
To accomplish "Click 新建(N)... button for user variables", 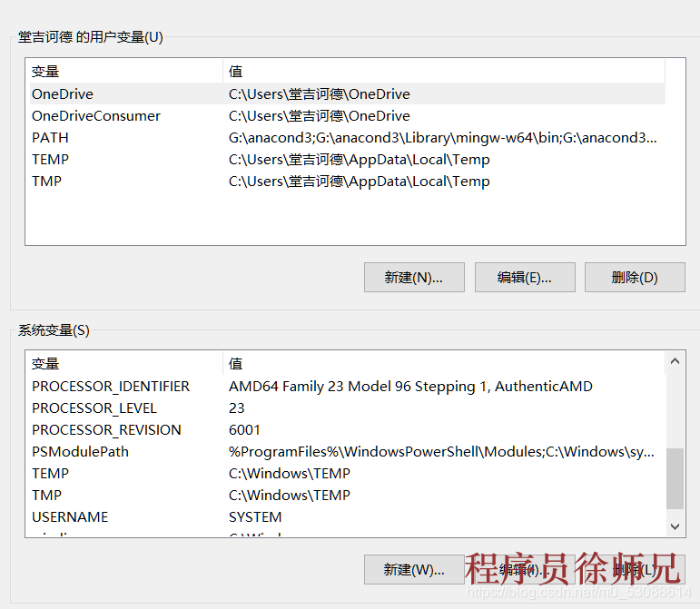I will (x=414, y=278).
